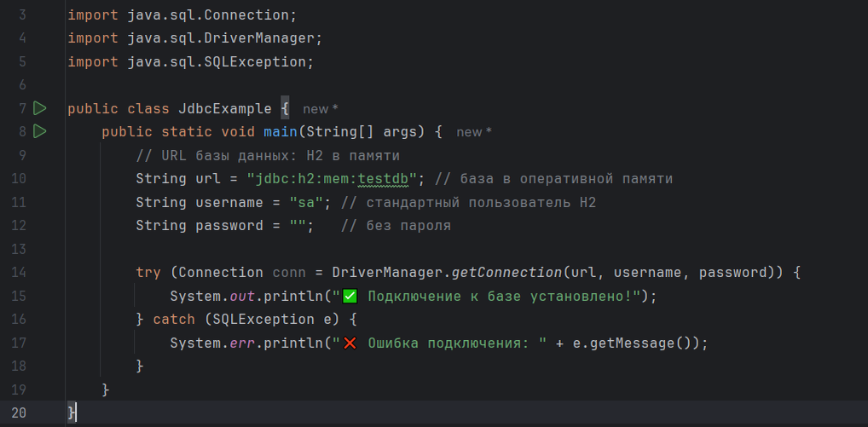Click the "new *" hint beside JdbcExample class
This screenshot has width=868, height=427.
(x=321, y=109)
